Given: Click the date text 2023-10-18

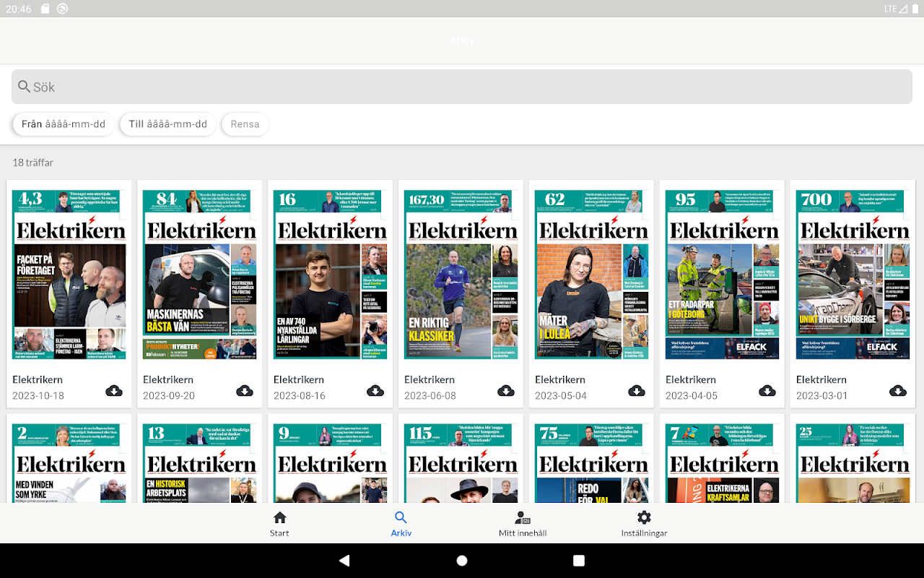Looking at the screenshot, I should point(38,396).
